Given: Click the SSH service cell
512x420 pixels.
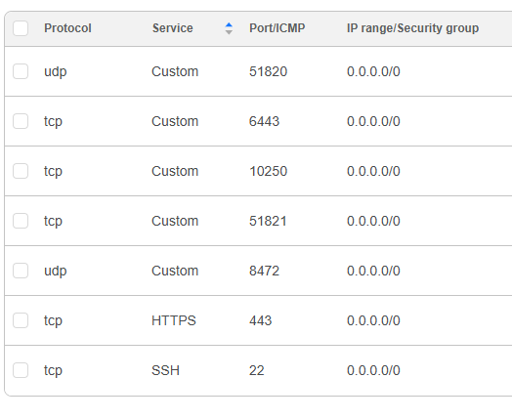Looking at the screenshot, I should 165,370.
